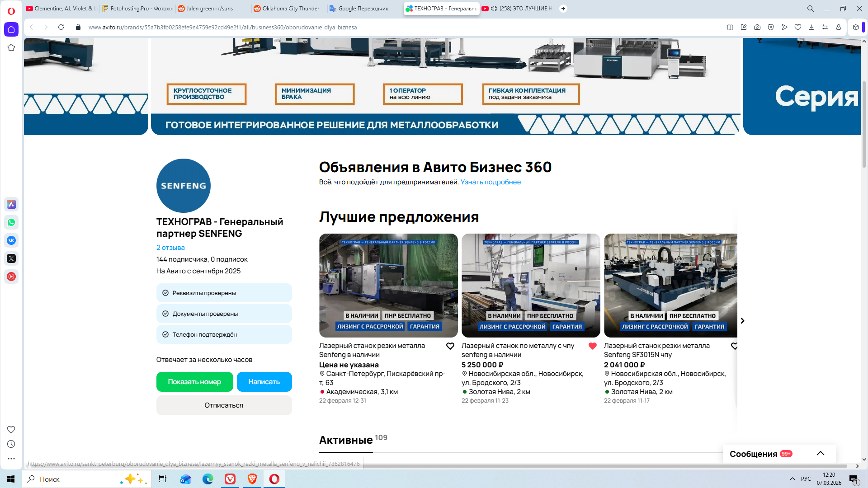Viewport: 868px width, 488px height.
Task: Open Aria AI sidebar icon
Action: click(x=11, y=204)
